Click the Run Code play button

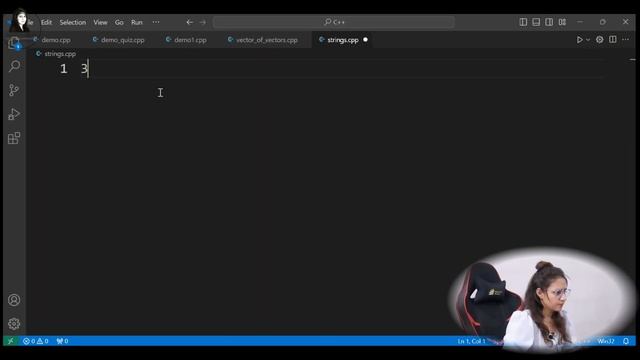pos(579,40)
